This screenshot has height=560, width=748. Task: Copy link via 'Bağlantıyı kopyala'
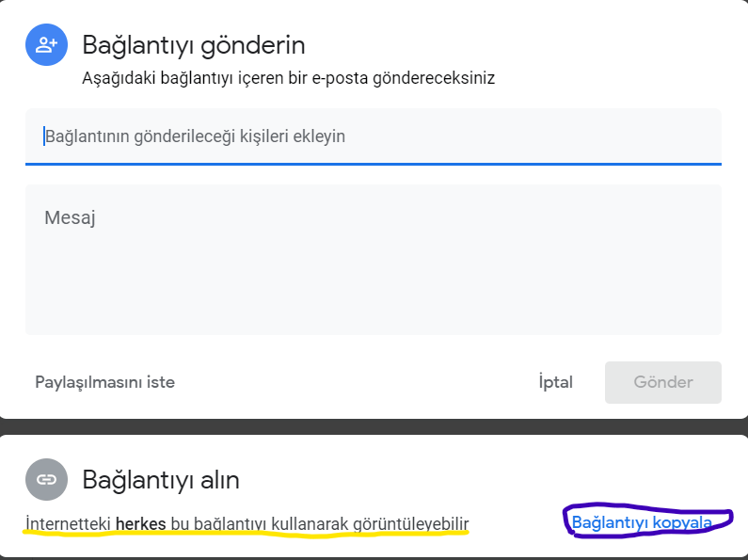point(647,521)
